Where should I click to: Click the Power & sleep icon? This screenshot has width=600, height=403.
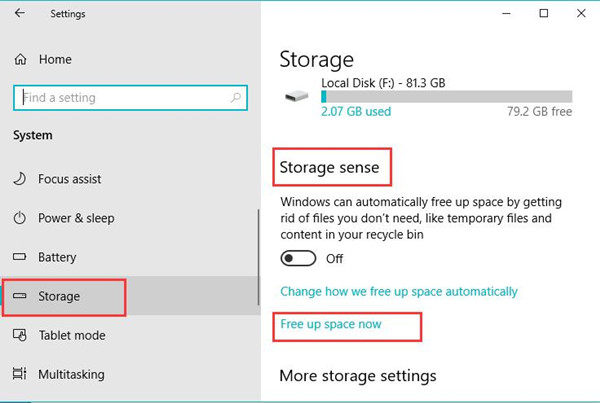click(x=20, y=218)
